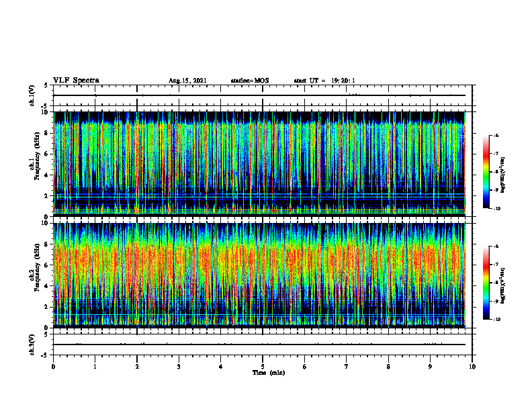The image size is (532, 411).
Task: Select the 'Aug.15, 2021' date label
Action: click(187, 81)
